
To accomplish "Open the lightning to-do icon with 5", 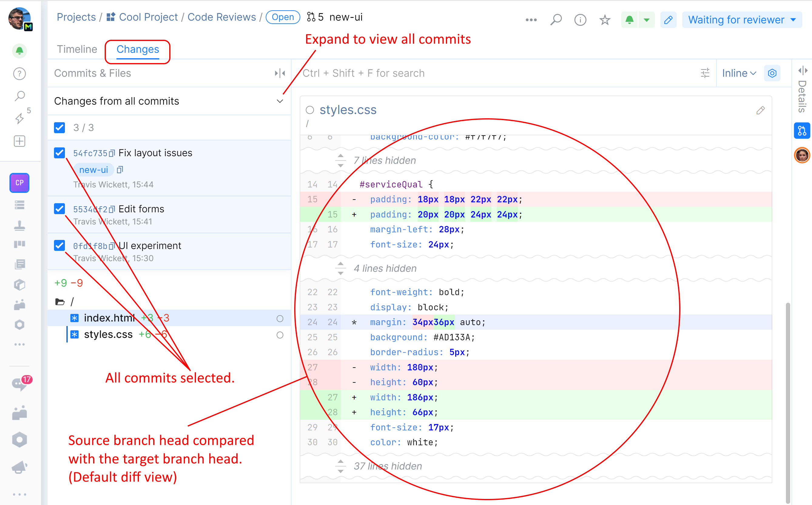I will (20, 118).
